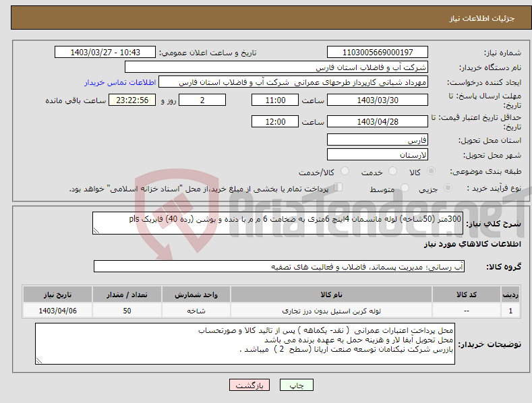
Task: Click the ساعت باقی مانده label
Action: coord(76,100)
